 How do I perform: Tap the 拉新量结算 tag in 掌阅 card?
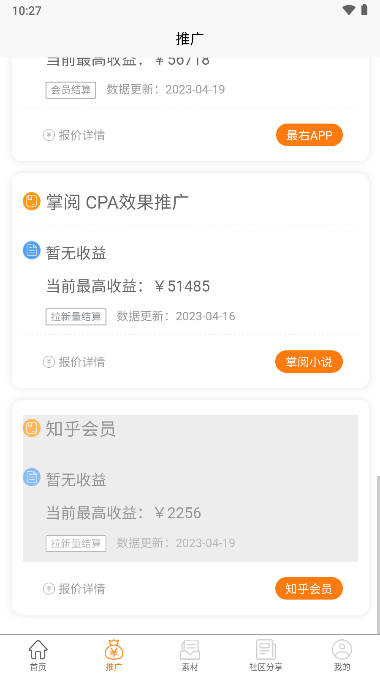point(76,316)
